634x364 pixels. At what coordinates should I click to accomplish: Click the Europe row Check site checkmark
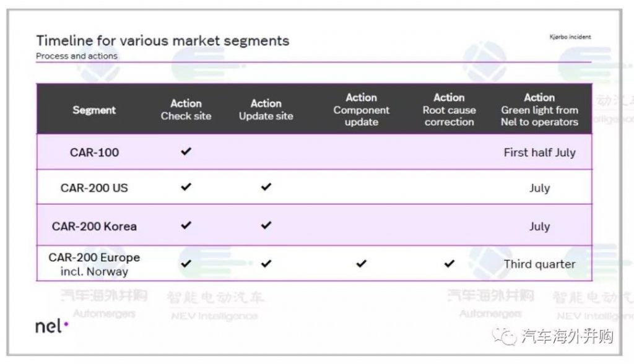click(x=186, y=264)
